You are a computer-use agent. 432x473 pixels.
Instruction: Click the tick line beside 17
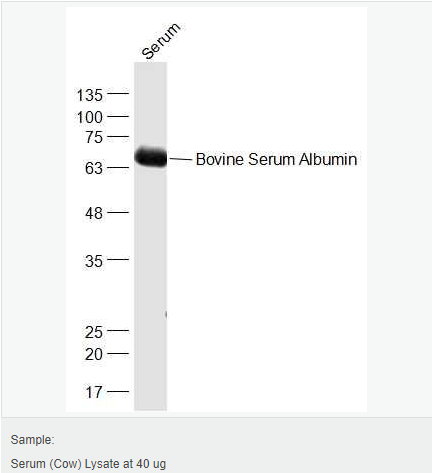[118, 391]
